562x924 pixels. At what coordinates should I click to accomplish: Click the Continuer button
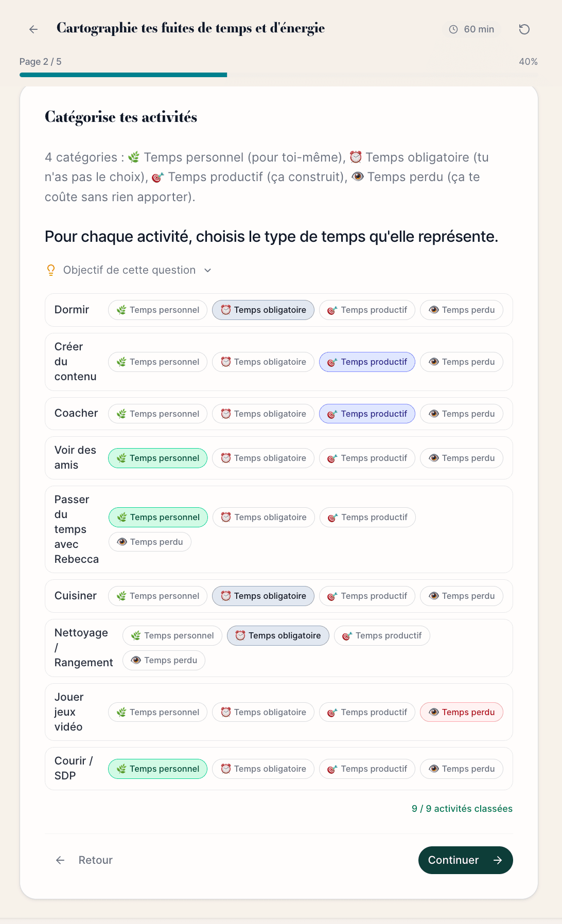465,860
